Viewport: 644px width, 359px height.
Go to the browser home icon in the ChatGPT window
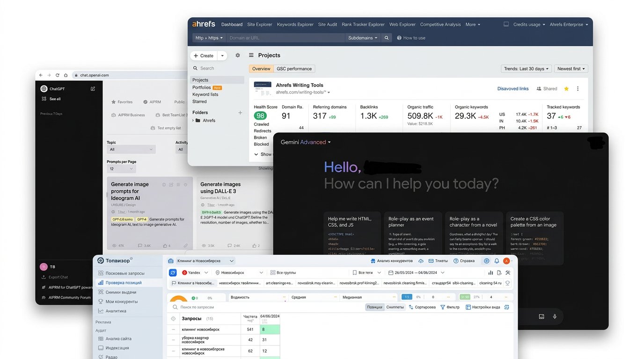[x=66, y=75]
